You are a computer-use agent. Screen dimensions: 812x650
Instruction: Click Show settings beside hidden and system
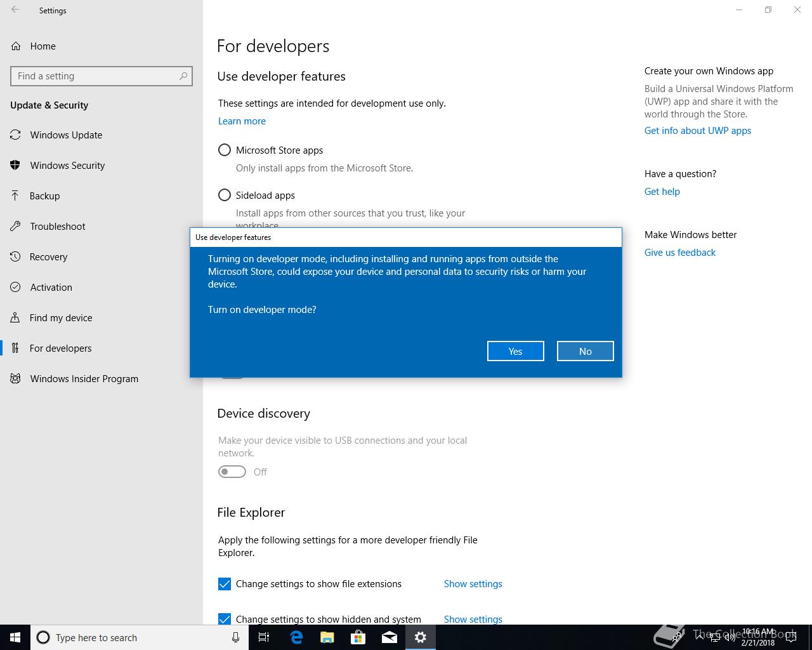pyautogui.click(x=473, y=619)
